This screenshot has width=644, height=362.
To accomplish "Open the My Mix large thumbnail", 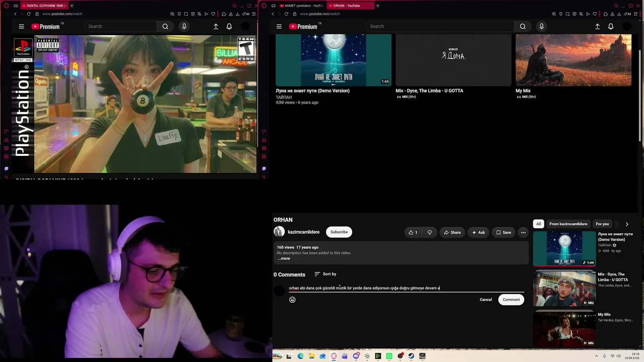I will 574,60.
